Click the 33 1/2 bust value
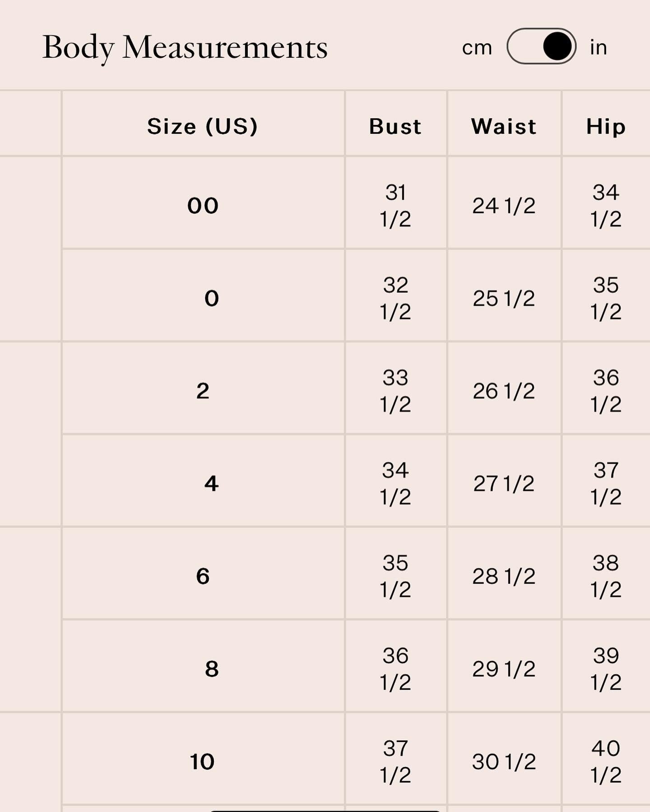The height and width of the screenshot is (812, 650). [x=395, y=391]
